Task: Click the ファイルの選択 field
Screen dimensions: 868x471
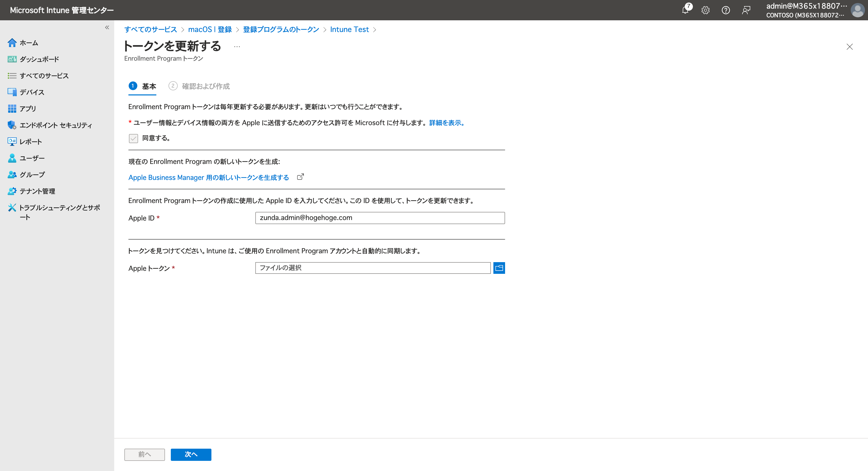Action: pos(373,268)
